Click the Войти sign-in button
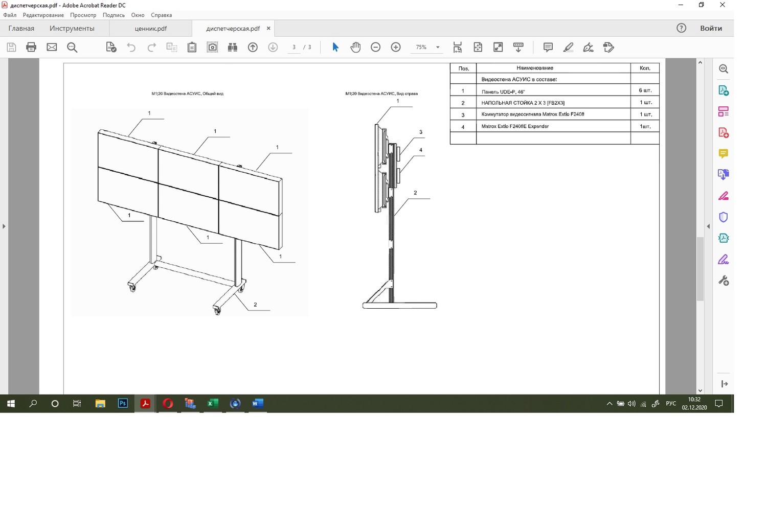The height and width of the screenshot is (532, 767). tap(711, 28)
